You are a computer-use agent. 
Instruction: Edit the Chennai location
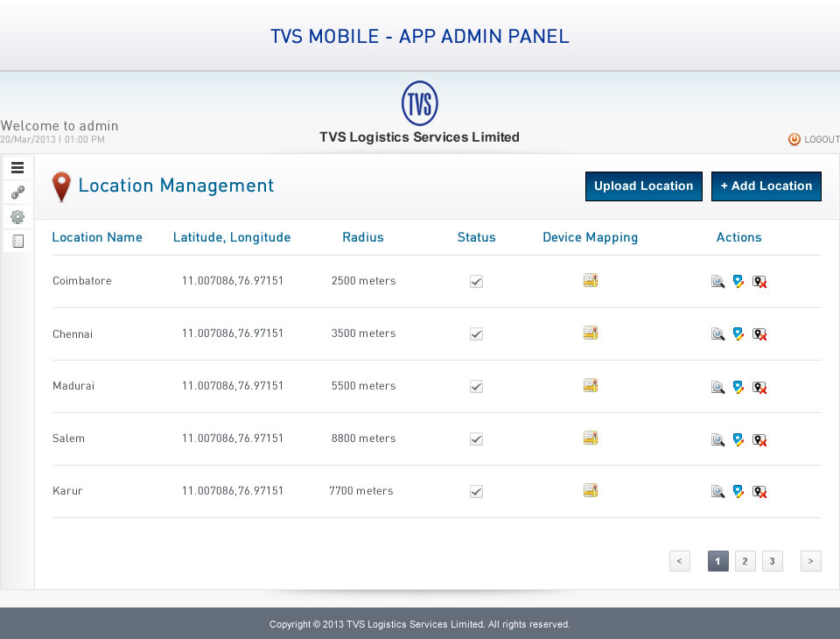[738, 334]
